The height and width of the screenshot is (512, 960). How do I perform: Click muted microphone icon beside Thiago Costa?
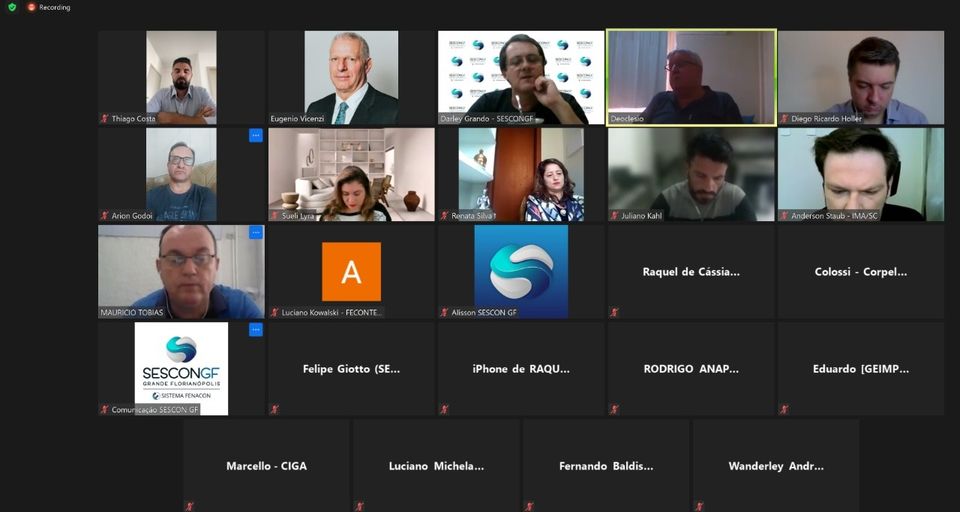[105, 119]
